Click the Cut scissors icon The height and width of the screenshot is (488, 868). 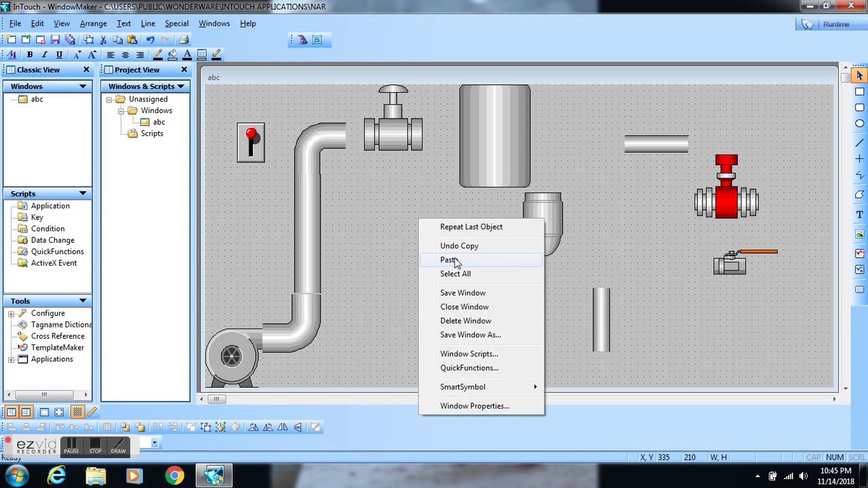click(x=103, y=40)
